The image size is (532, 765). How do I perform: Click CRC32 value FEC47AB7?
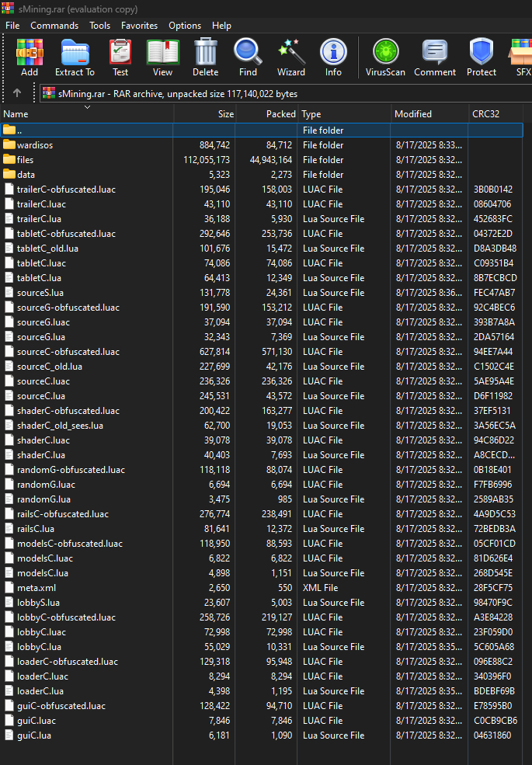(494, 292)
